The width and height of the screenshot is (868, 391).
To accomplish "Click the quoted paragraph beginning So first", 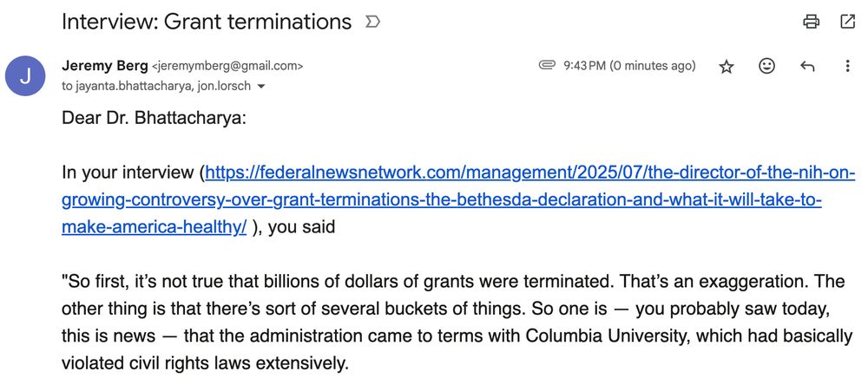I will [x=457, y=323].
